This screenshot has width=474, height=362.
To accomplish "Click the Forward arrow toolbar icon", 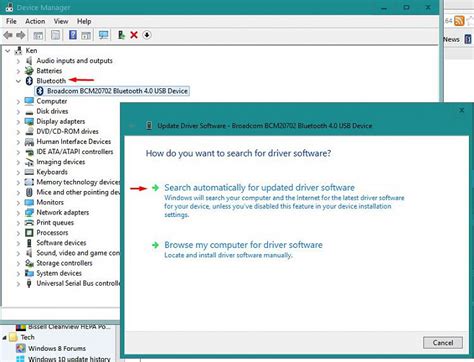I will coord(21,35).
